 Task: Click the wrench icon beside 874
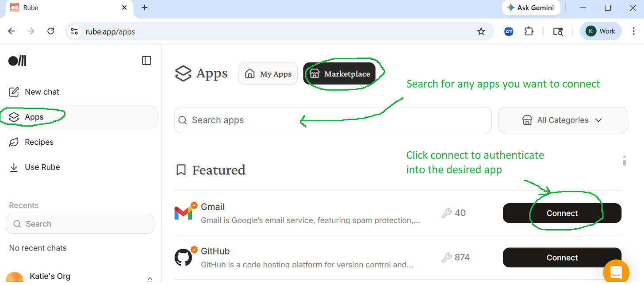[x=447, y=258]
